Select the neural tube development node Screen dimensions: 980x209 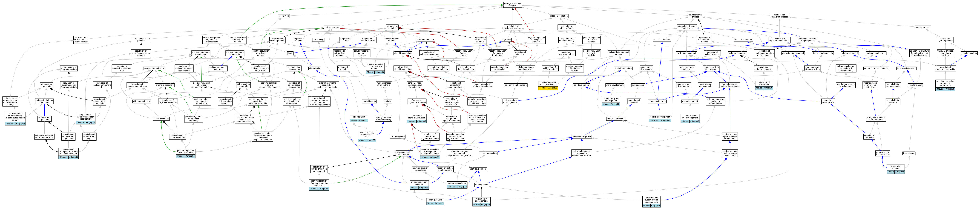[x=828, y=101]
